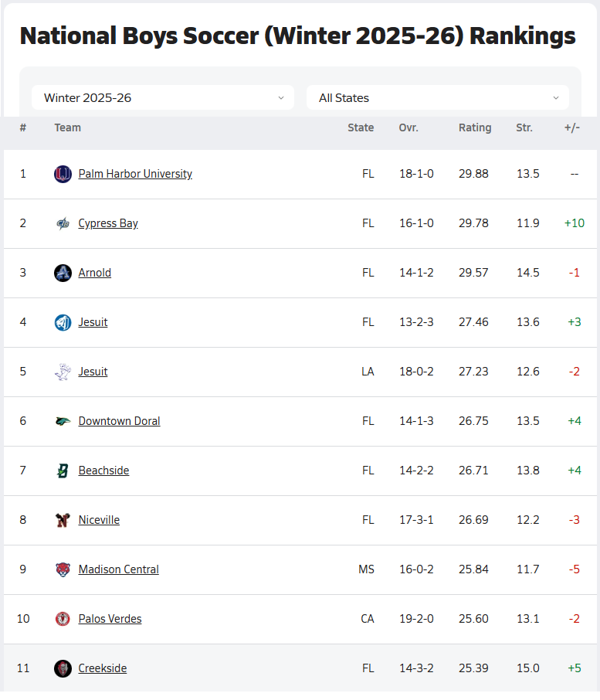Click the Cypress Bay team logo
Viewport: 600px width, 700px height.
click(63, 223)
